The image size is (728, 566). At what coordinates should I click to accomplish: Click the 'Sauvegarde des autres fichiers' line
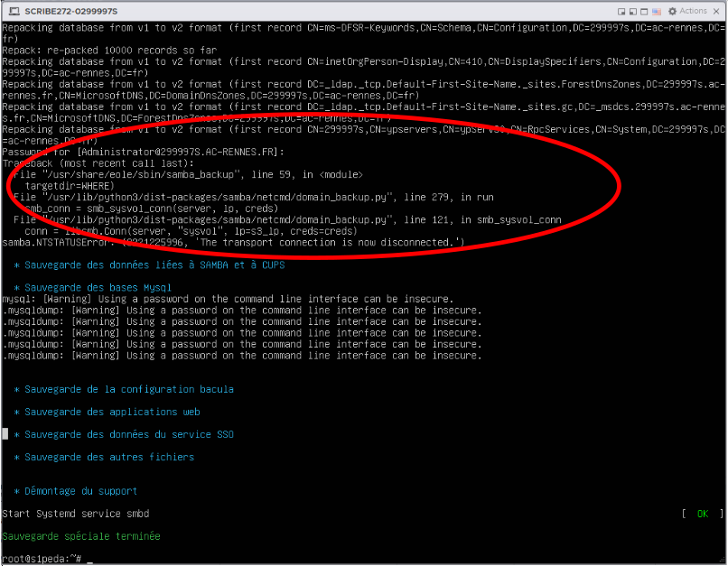click(x=108, y=457)
